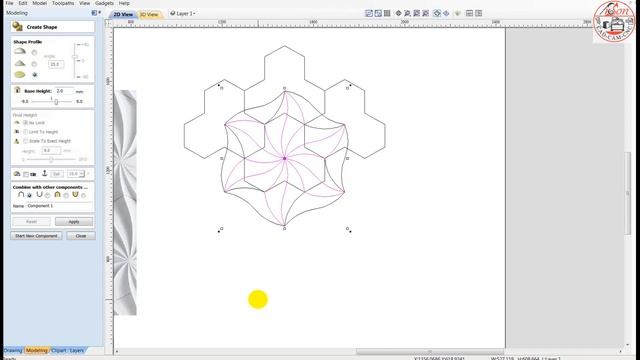
Task: Click the tilt Set button
Action: click(x=56, y=174)
